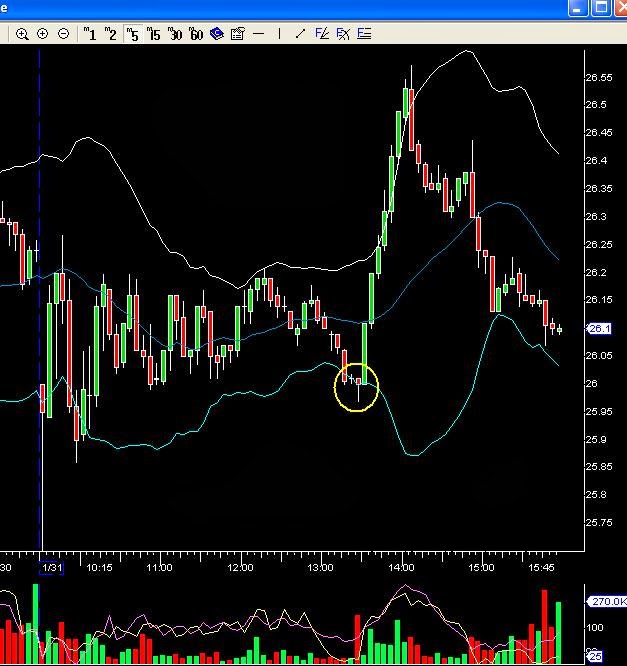Switch chart to 2-minute interval

click(110, 34)
